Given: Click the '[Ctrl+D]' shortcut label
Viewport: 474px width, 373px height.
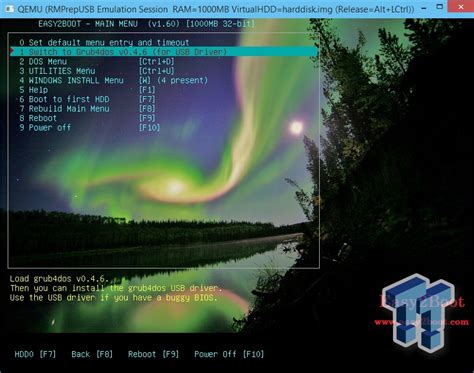Looking at the screenshot, I should pyautogui.click(x=156, y=62).
